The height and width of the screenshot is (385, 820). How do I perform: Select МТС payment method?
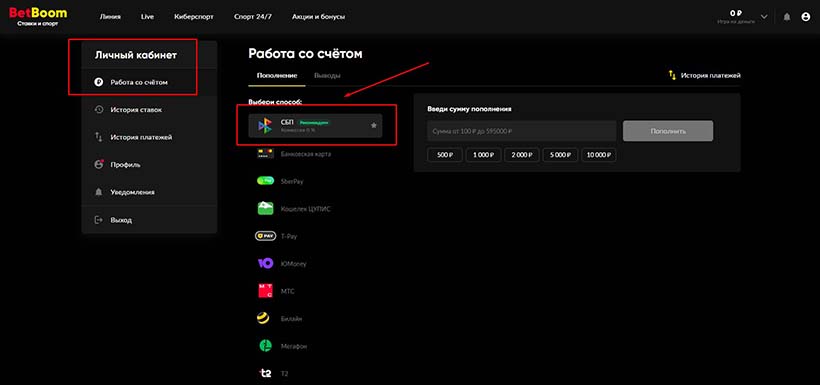click(x=315, y=291)
